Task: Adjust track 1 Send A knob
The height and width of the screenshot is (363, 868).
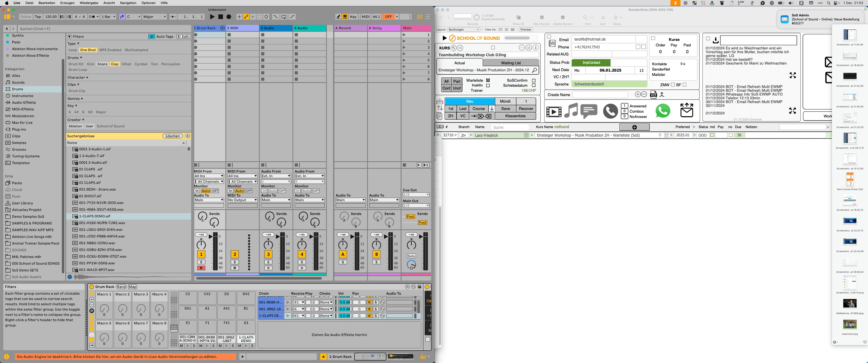Action: tap(202, 217)
